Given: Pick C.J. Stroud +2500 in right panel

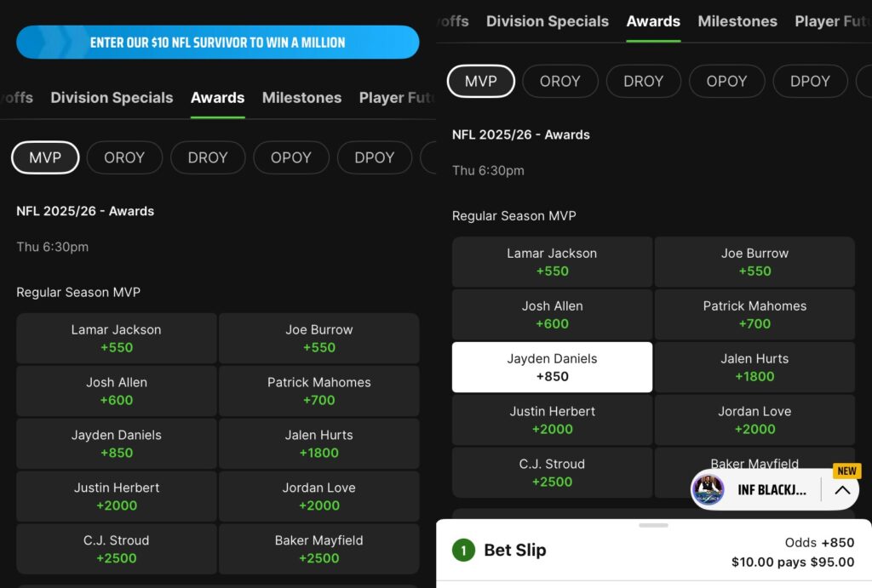Looking at the screenshot, I should pos(552,472).
